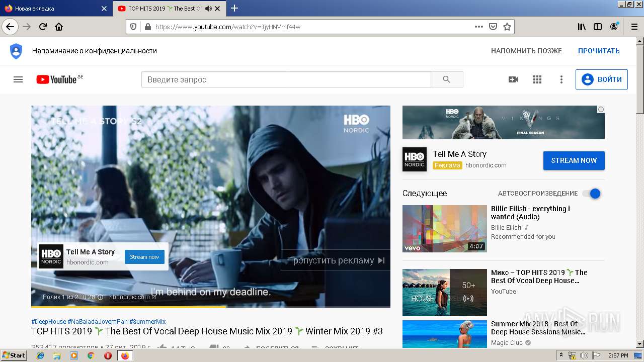Screen dimensions: 644x362
Task: Reload the current page
Action: pos(43,27)
